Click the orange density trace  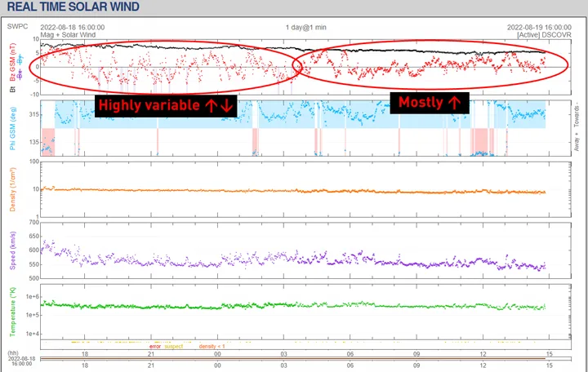[292, 191]
